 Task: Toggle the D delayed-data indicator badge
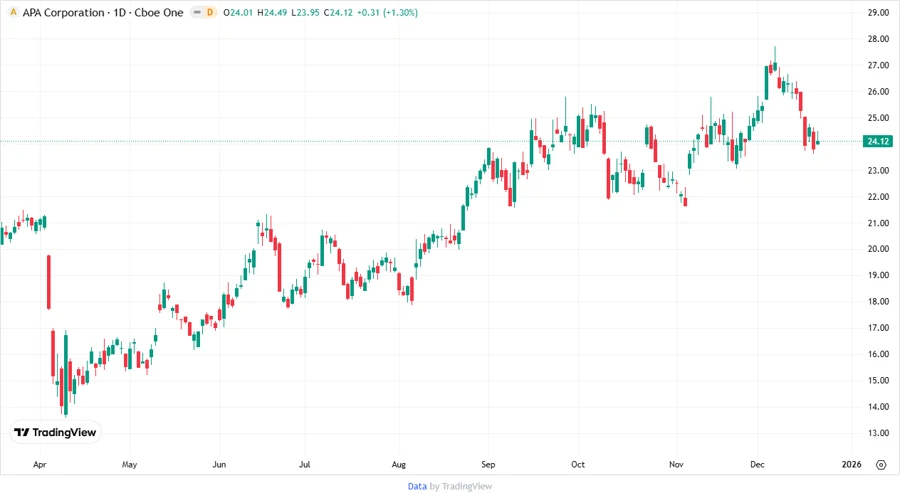(x=210, y=13)
